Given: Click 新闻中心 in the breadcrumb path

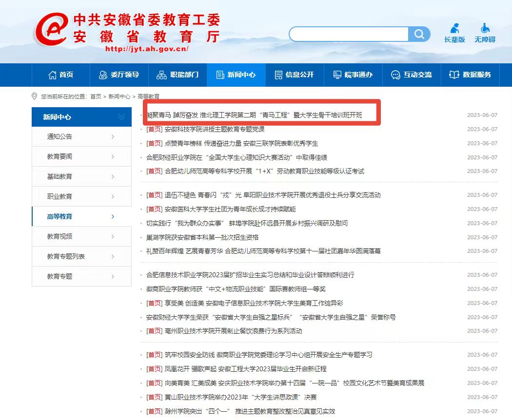Looking at the screenshot, I should (x=119, y=96).
